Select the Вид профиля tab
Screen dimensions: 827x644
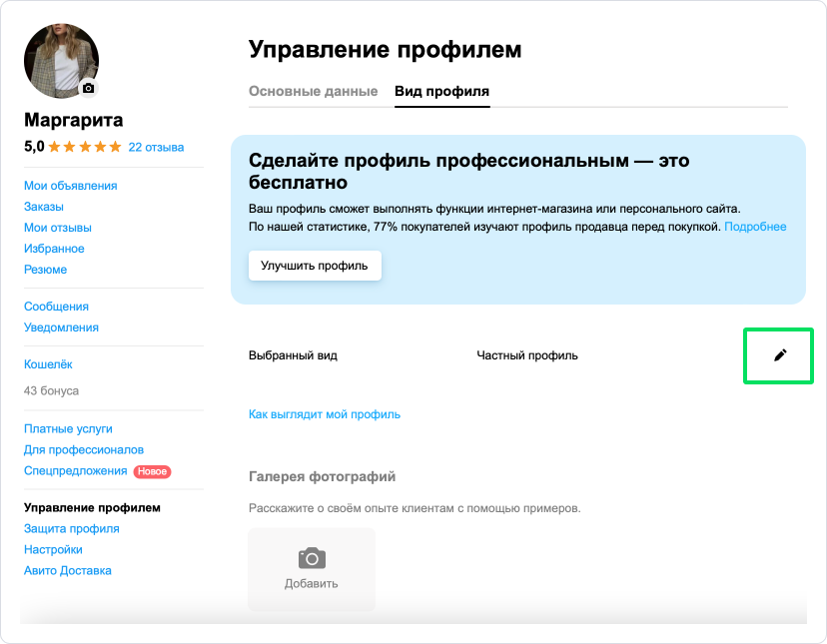[442, 91]
